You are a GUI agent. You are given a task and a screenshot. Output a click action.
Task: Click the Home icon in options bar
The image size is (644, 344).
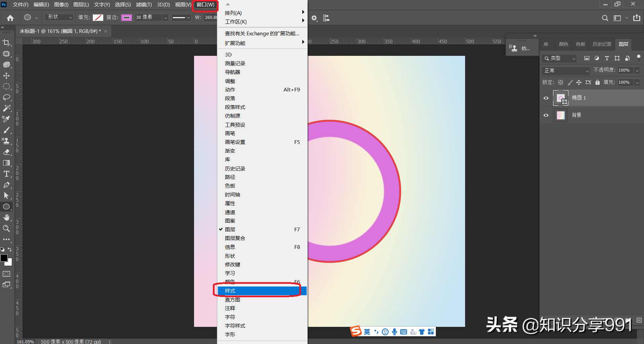coord(10,18)
